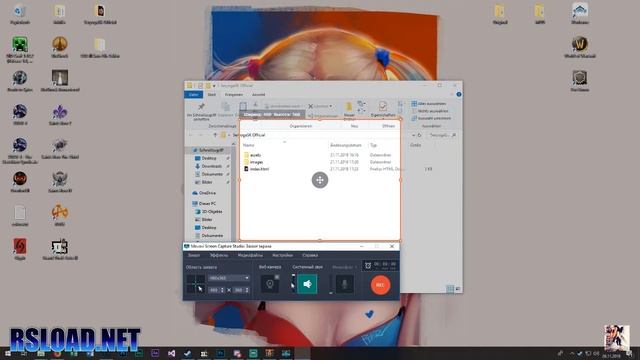Sort by the Änderungsdatum column header
The height and width of the screenshot is (360, 640).
(x=346, y=145)
